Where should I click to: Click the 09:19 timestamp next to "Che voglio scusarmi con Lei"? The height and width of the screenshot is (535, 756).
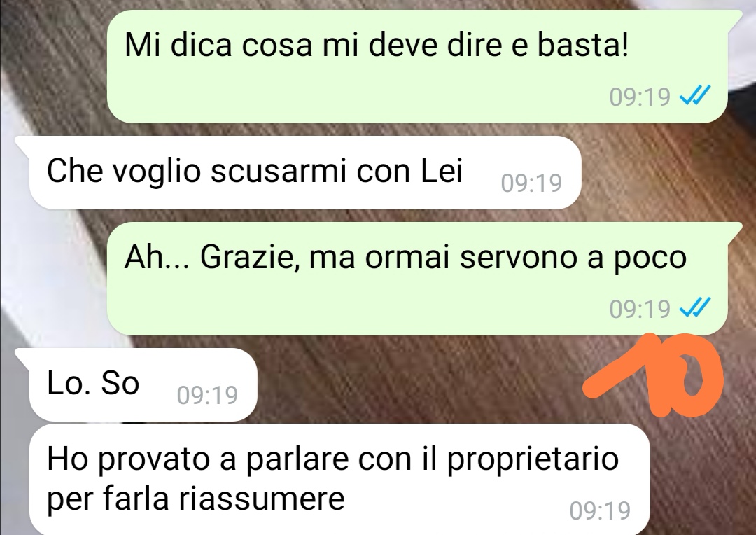(x=531, y=183)
